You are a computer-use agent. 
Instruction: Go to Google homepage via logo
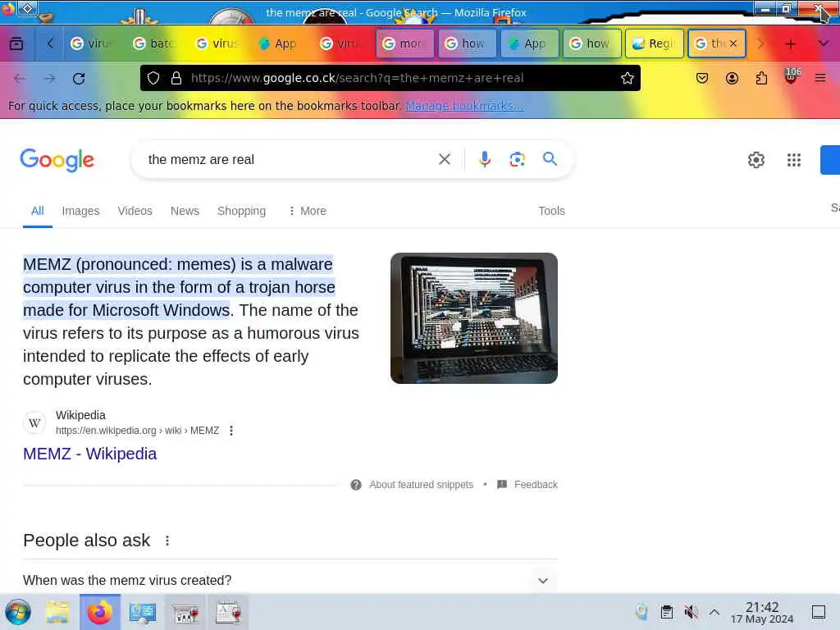tap(57, 160)
